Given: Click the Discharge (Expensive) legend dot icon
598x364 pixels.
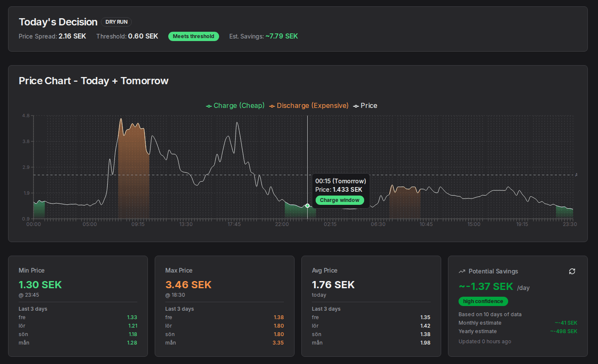Looking at the screenshot, I should (272, 105).
